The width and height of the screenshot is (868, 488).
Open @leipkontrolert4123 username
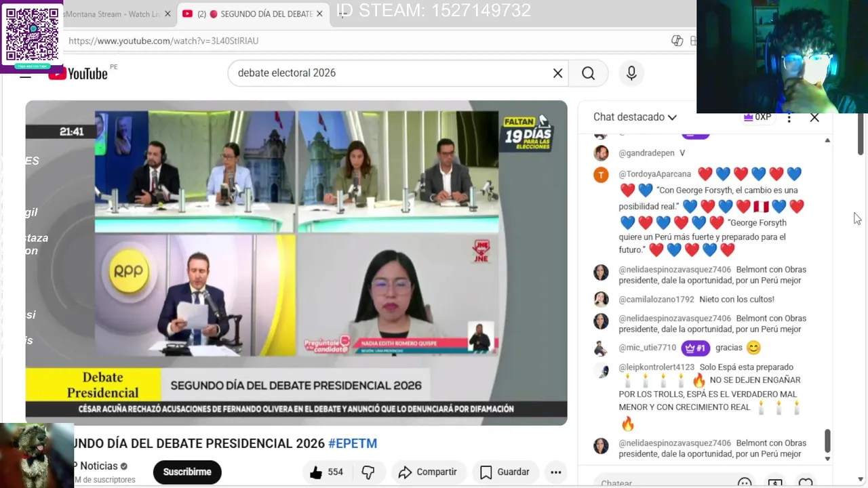[656, 367]
